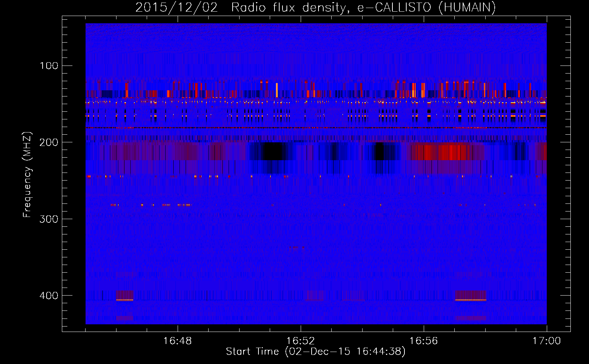Click the 'Frequency (MHZ)' axis label
This screenshot has height=364, width=589.
click(x=27, y=175)
